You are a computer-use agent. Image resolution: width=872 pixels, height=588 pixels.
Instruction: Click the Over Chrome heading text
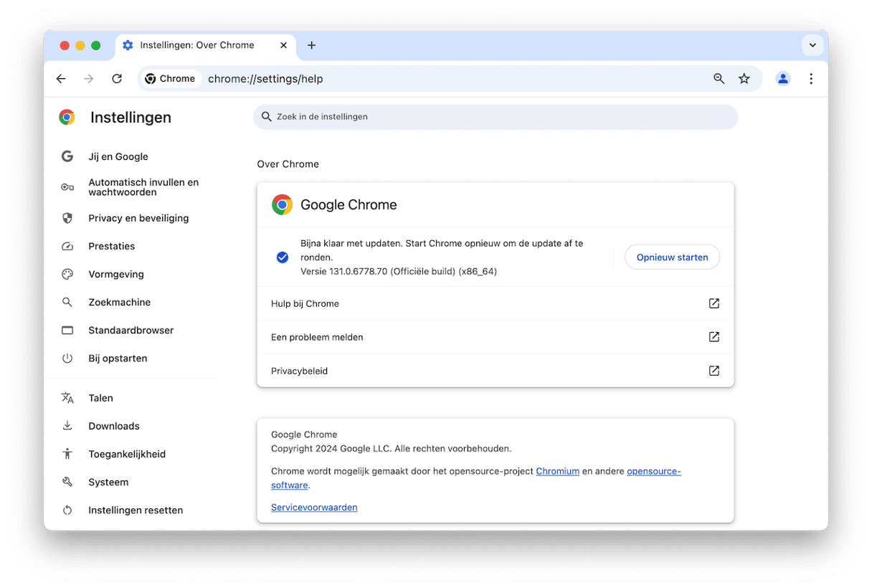click(288, 164)
